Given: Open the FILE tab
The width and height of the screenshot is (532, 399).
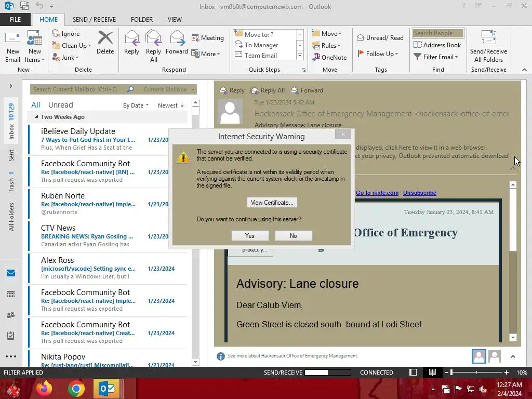Looking at the screenshot, I should (15, 20).
